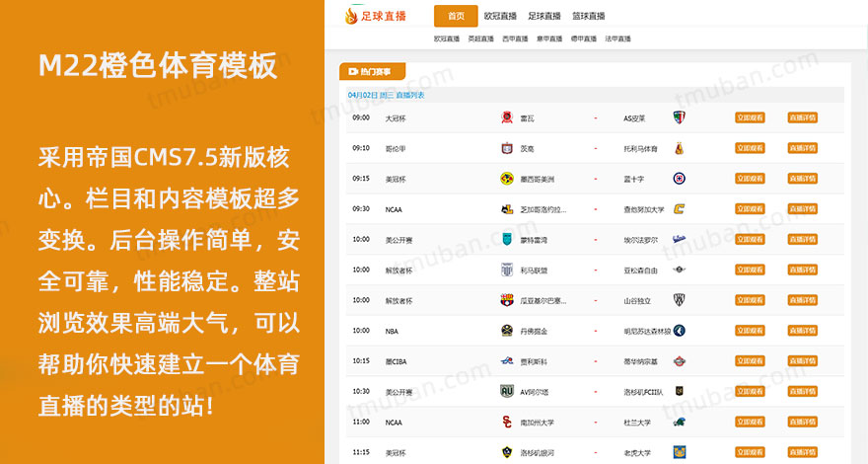Click 直播详情 for the 蒙特雷湾 match
The image size is (868, 464).
802,239
